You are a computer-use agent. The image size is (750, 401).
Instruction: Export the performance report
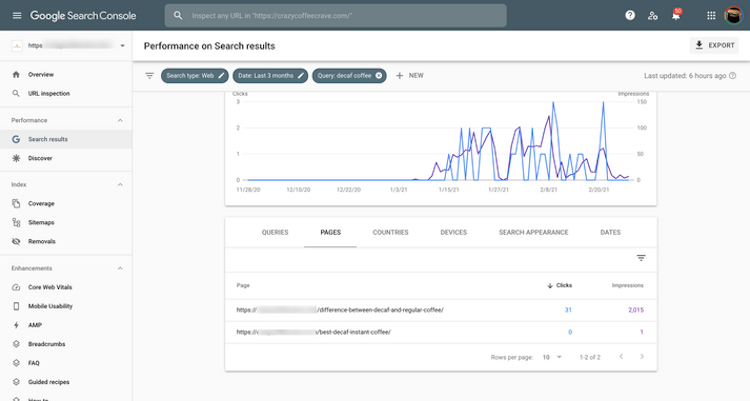pyautogui.click(x=714, y=45)
